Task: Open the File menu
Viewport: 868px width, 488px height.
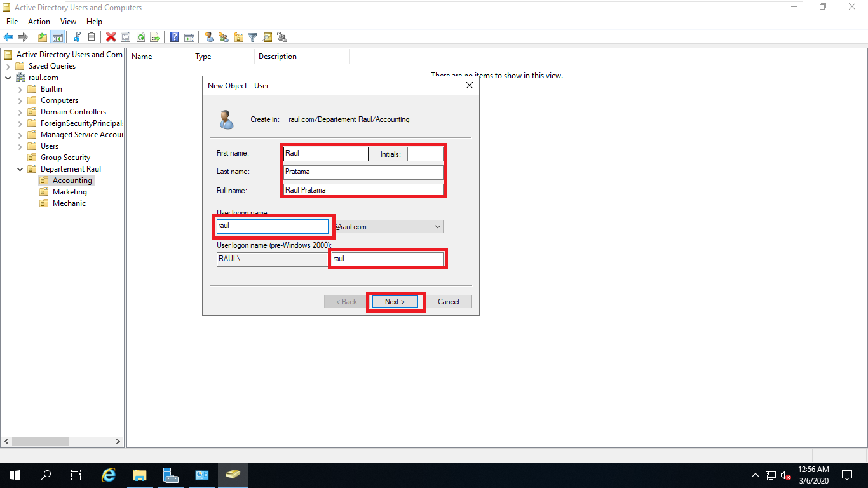Action: point(12,22)
